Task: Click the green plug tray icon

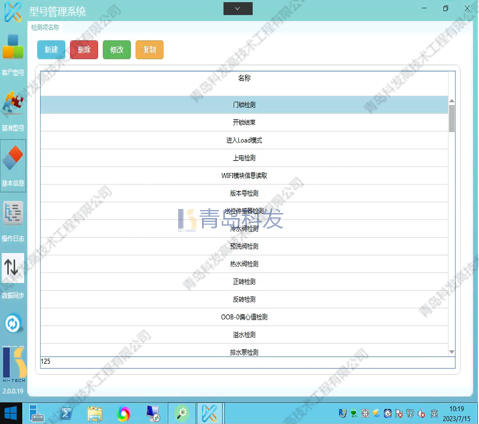Action: pyautogui.click(x=354, y=414)
